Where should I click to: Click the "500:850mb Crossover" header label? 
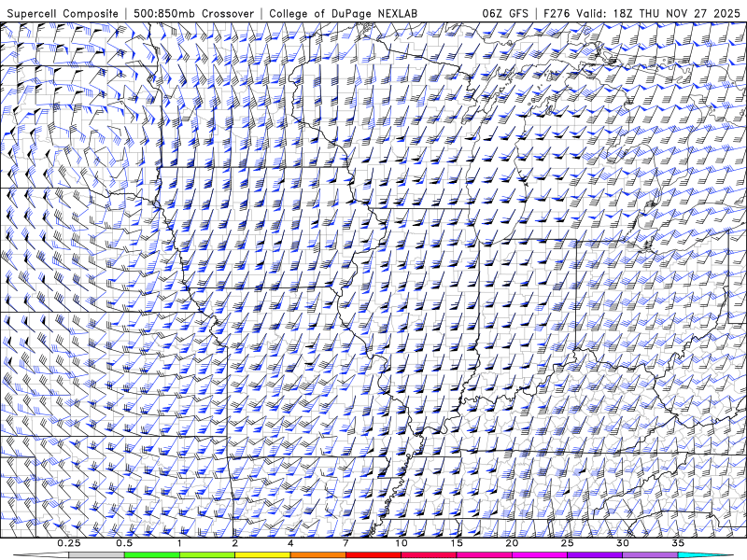[x=193, y=13]
